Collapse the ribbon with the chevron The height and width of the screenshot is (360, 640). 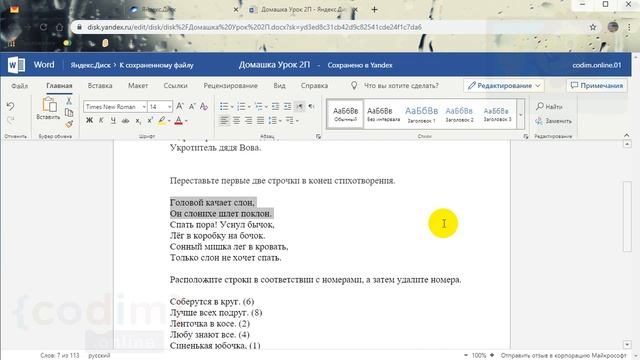click(x=627, y=135)
